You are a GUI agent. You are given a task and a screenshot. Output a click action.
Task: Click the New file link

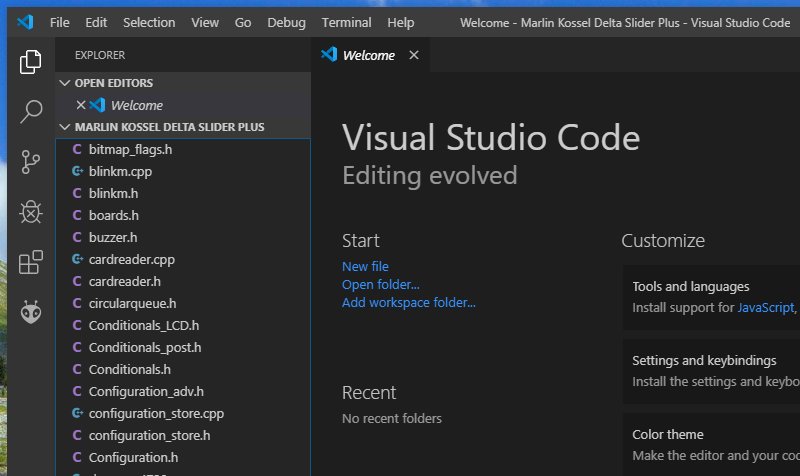365,266
